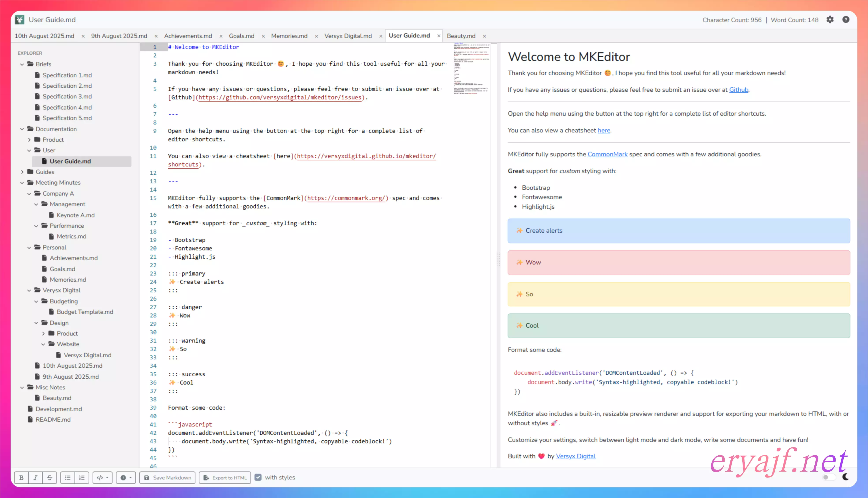Click the MKEditor logo icon
The image size is (868, 498).
click(19, 19)
